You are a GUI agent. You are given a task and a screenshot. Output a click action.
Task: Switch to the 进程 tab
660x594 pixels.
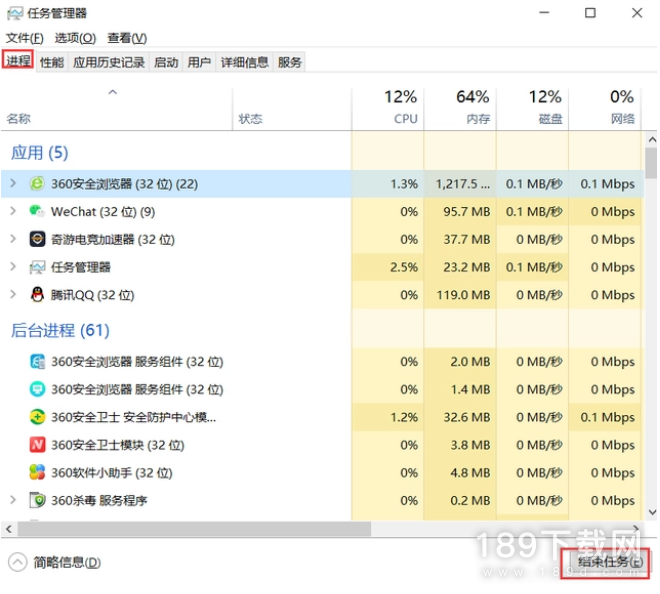(18, 61)
